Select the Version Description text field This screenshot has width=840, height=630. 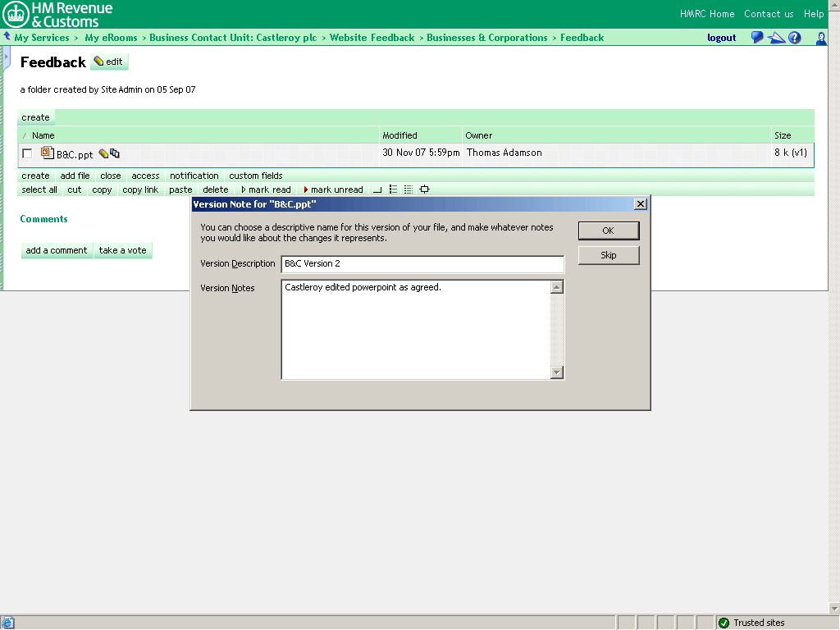[x=422, y=264]
